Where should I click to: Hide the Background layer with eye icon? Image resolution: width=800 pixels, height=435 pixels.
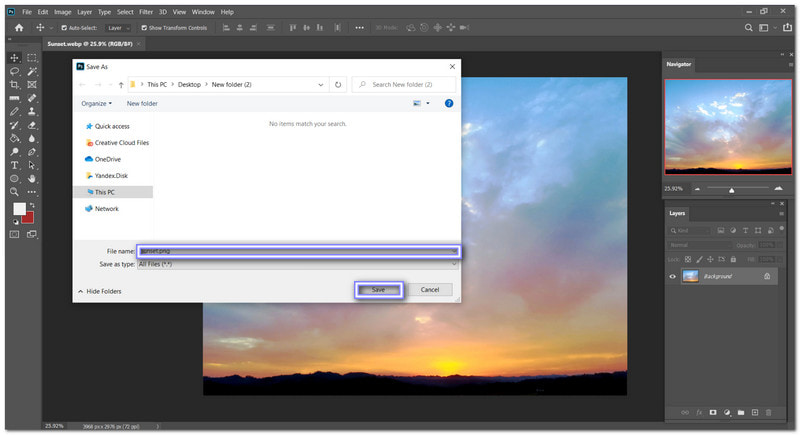pyautogui.click(x=672, y=276)
